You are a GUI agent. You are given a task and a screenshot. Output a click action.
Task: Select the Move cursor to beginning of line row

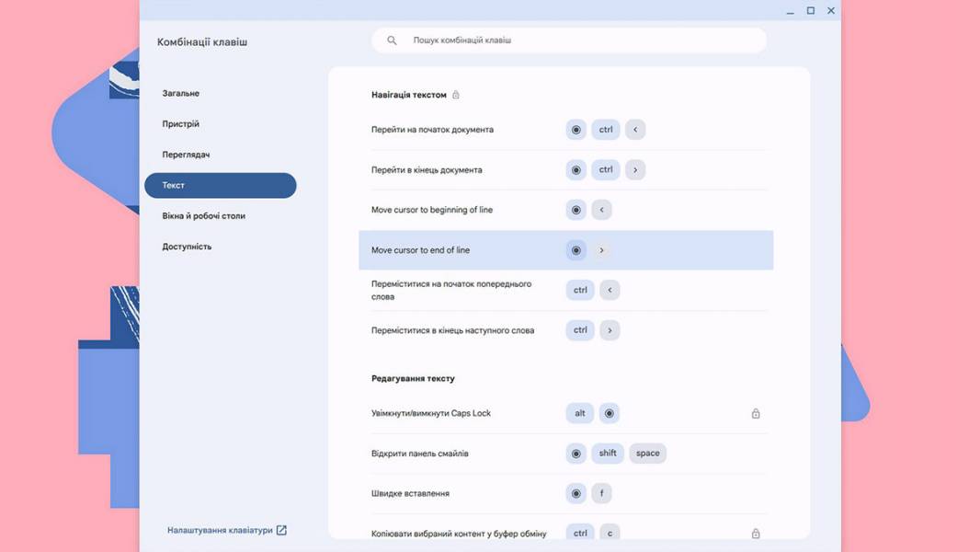tap(565, 210)
